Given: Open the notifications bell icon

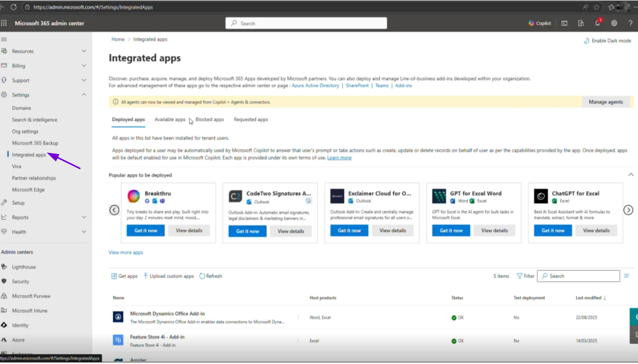Looking at the screenshot, I should 597,23.
